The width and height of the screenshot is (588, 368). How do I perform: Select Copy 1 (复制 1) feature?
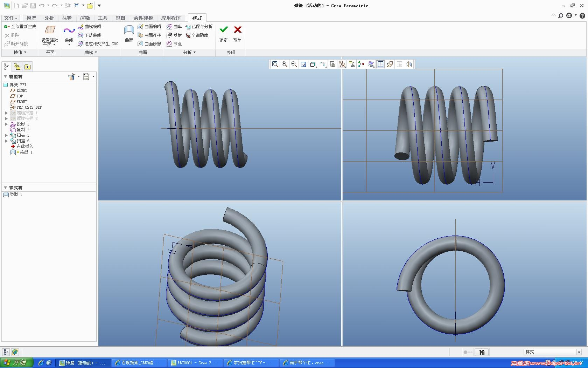(x=20, y=130)
